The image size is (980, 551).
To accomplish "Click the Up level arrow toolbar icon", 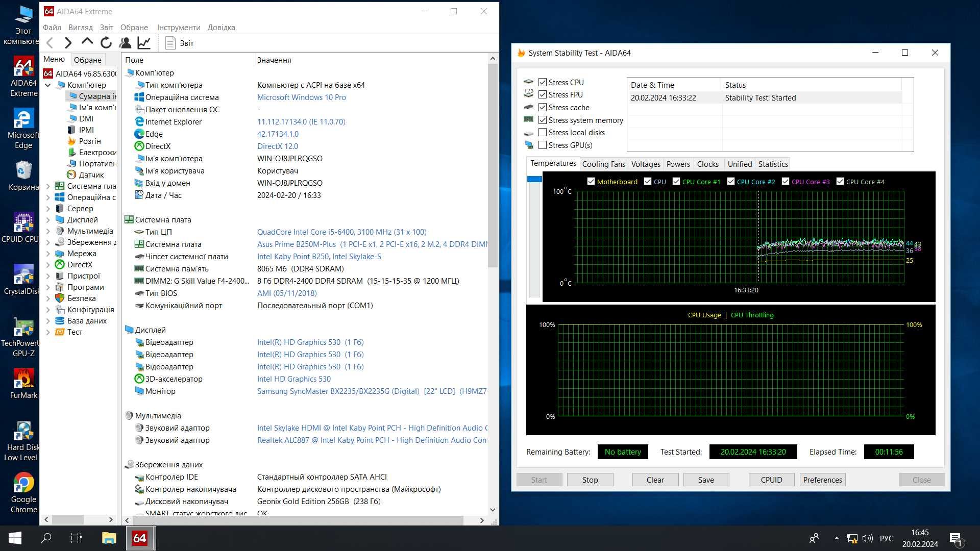I will [x=87, y=42].
